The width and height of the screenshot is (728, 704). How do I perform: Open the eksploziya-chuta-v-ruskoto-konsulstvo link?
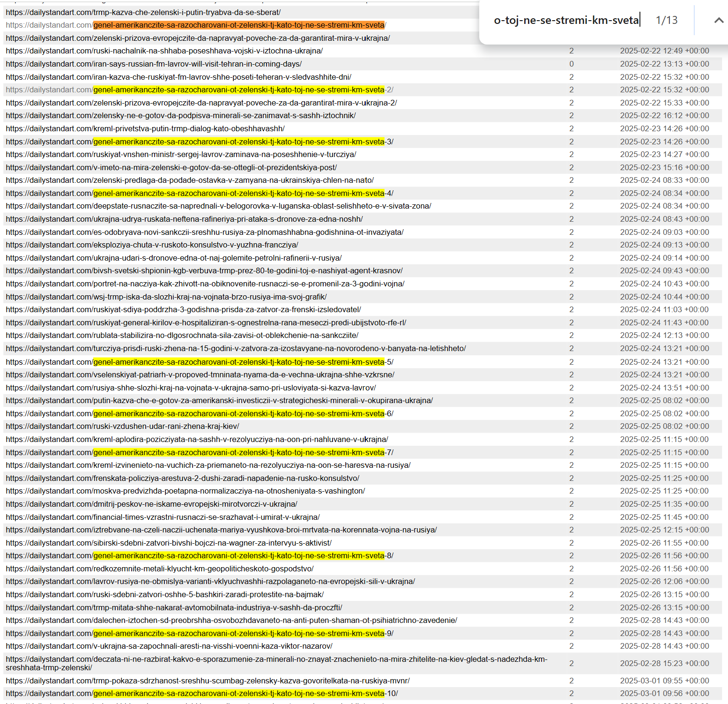click(152, 245)
